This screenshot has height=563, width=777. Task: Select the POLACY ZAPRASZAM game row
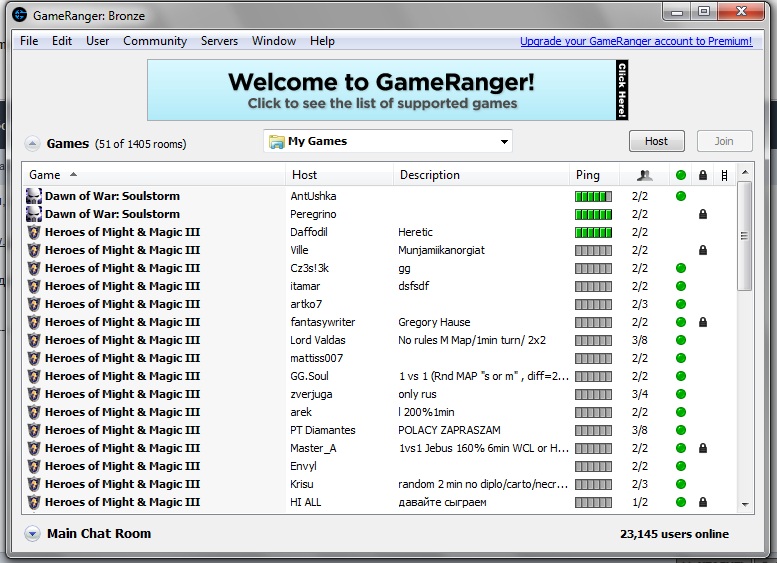[x=380, y=430]
